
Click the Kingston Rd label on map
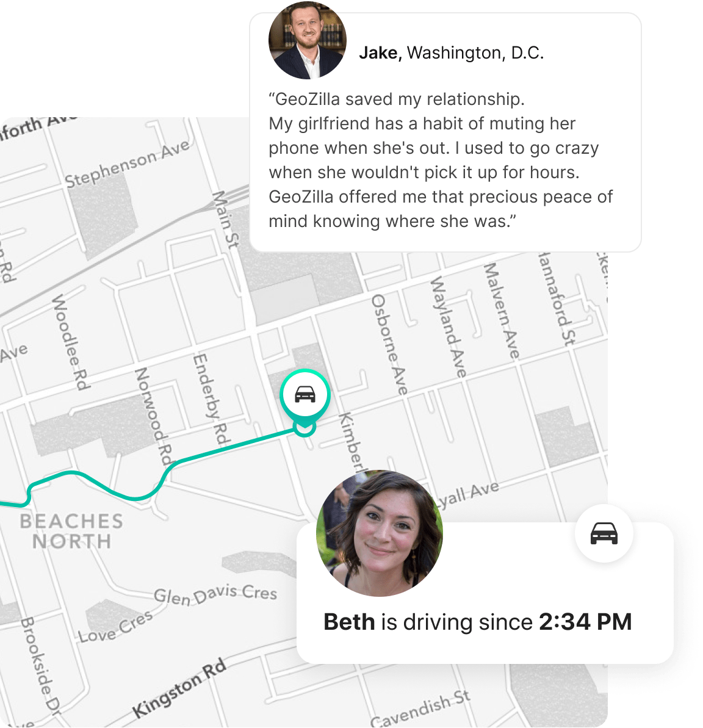(179, 688)
